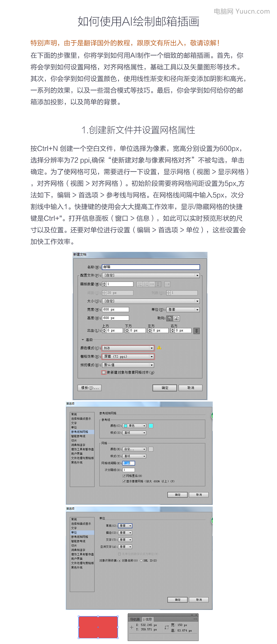Click the 名称 field containing 邮箱
277x644 pixels.
coord(151,267)
